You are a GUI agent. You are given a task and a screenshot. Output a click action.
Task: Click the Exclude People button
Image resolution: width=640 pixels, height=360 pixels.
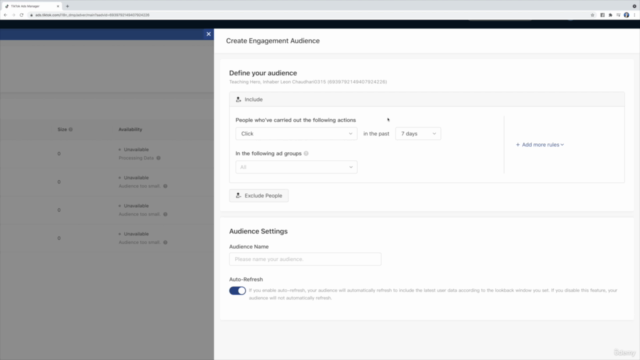(259, 196)
